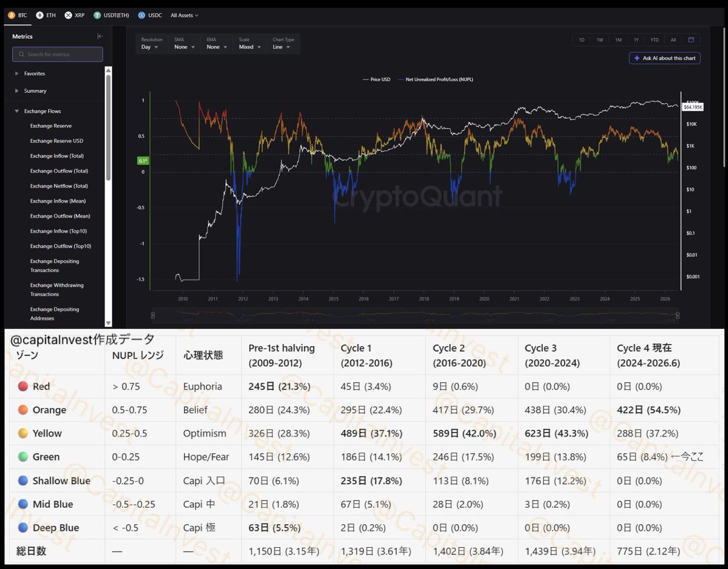Open Exchange Depositing Transactions metric

coord(55,266)
